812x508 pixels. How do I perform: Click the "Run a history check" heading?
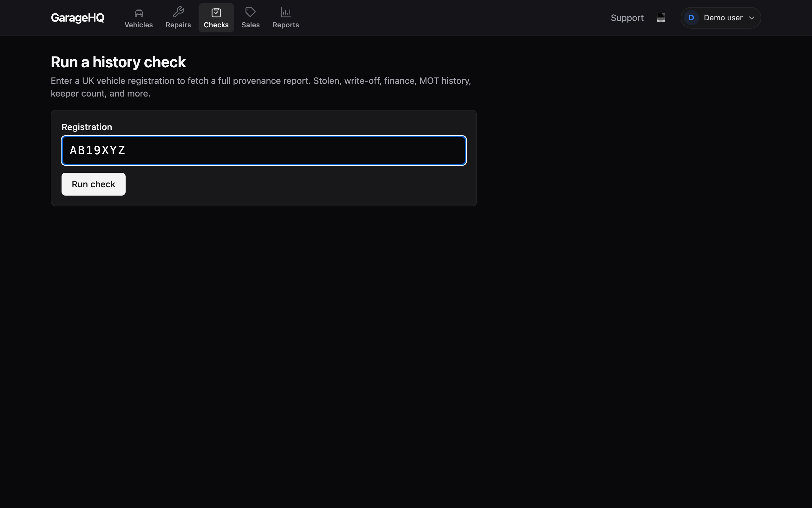pos(118,62)
